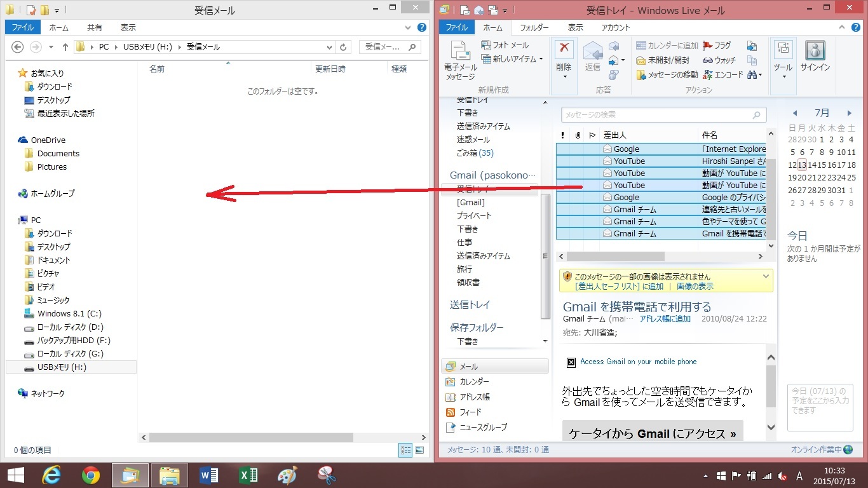This screenshot has height=488, width=868.
Task: Refresh the Explorer address bar
Action: click(x=344, y=47)
